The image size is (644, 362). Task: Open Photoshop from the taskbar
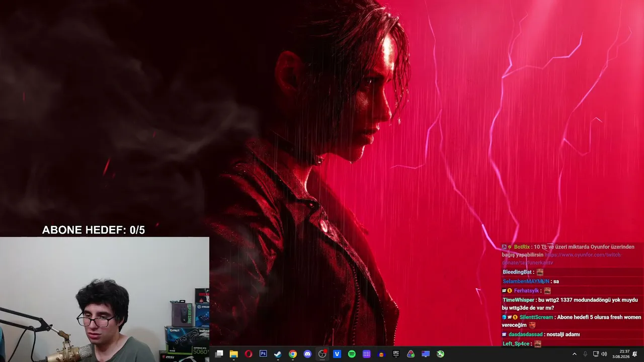(263, 354)
